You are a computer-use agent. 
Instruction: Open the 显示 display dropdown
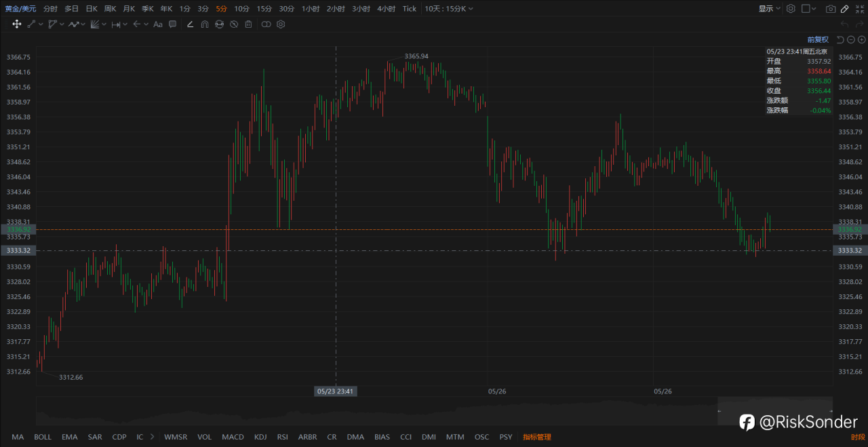pos(770,9)
